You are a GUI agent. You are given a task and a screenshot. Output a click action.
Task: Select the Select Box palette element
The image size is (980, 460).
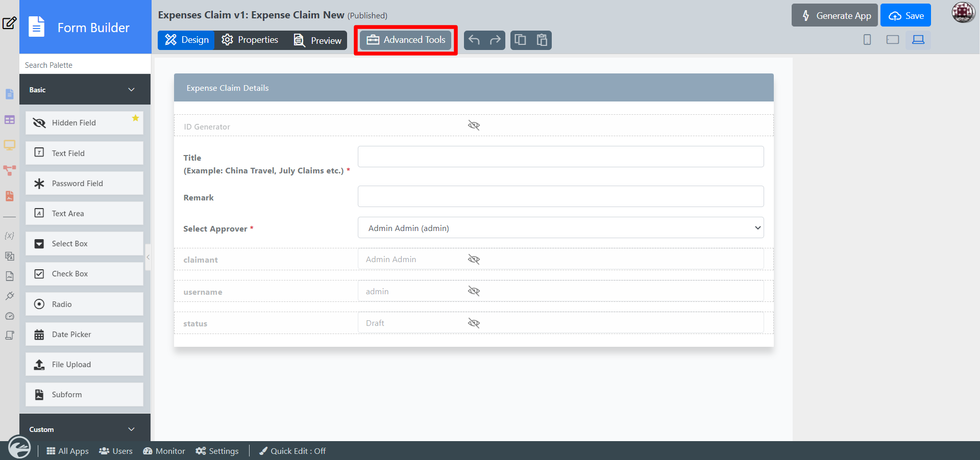coord(85,244)
